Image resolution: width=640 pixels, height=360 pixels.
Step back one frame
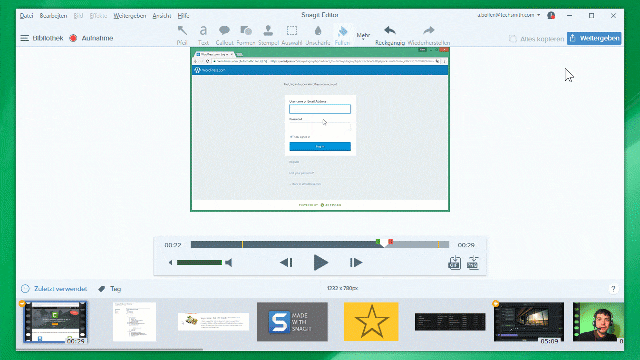click(x=286, y=262)
